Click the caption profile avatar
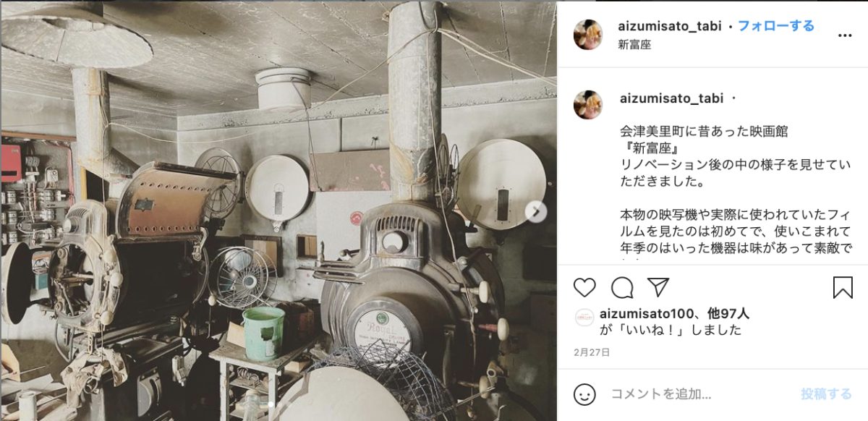The image size is (868, 421). 588,105
